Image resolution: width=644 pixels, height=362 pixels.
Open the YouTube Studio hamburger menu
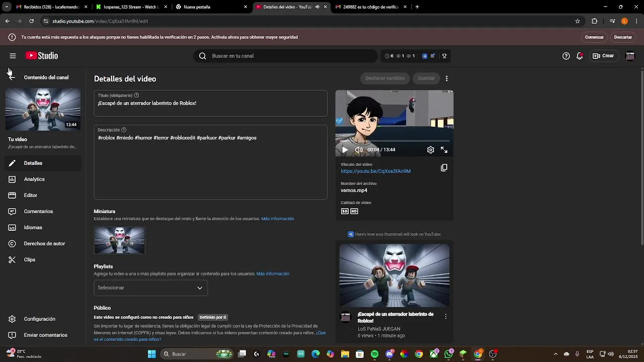(13, 56)
